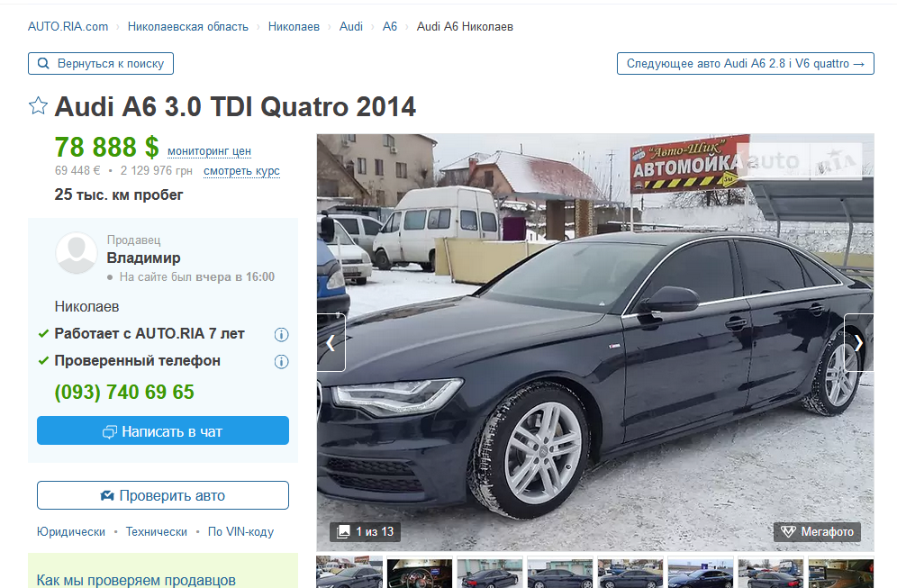
Task: Click the seller name Владимир
Action: 143,258
